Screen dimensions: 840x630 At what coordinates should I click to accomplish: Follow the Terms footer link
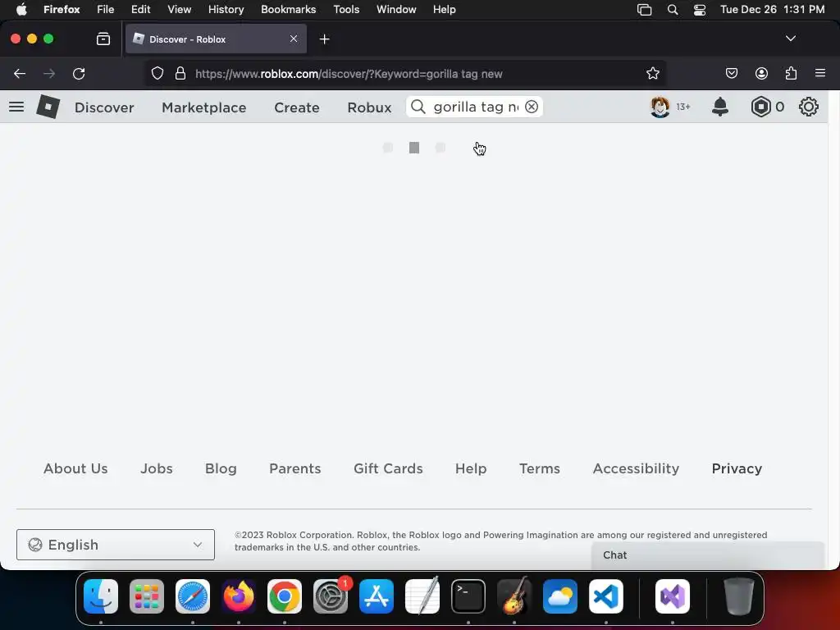(x=540, y=468)
